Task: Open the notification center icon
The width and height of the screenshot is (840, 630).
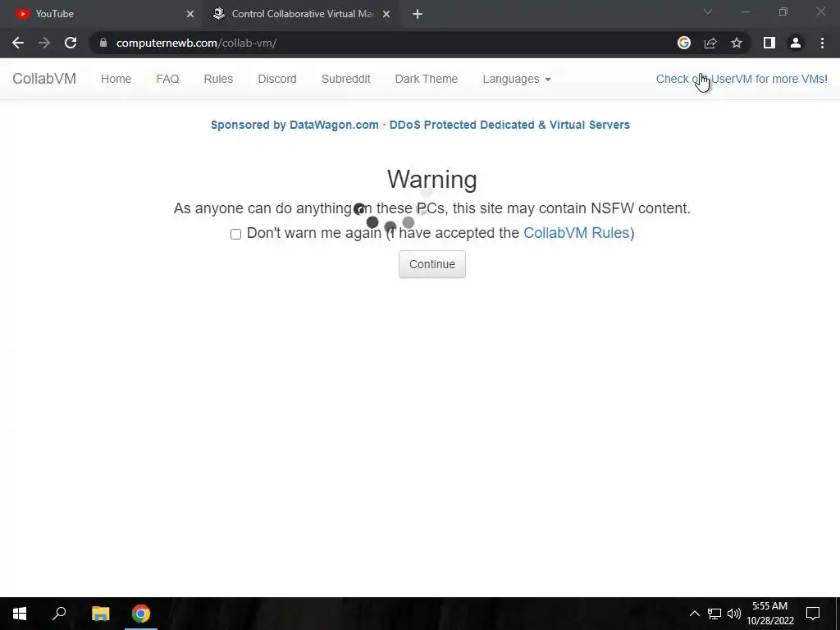Action: pos(813,614)
